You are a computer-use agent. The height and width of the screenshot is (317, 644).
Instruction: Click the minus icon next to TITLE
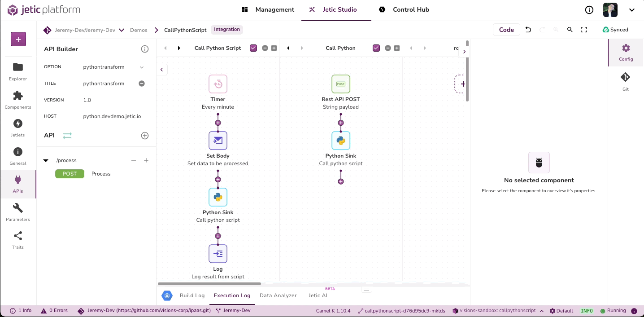[x=142, y=84]
